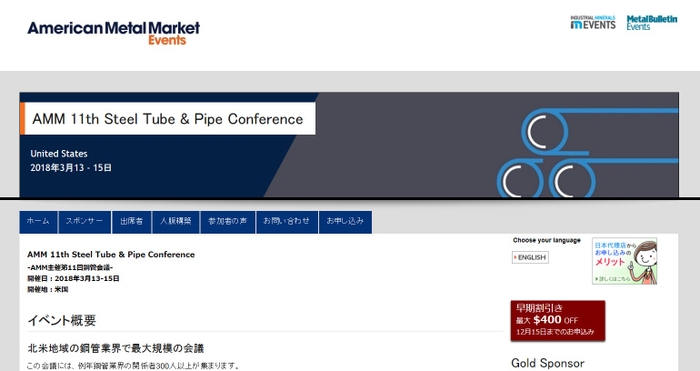Open the Japanese agency メリット banner

coord(625,261)
